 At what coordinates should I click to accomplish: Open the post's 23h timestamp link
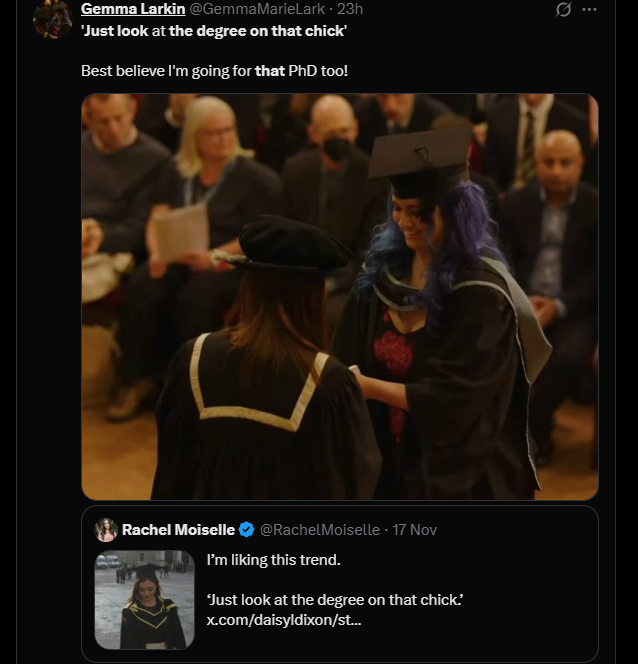click(x=351, y=9)
